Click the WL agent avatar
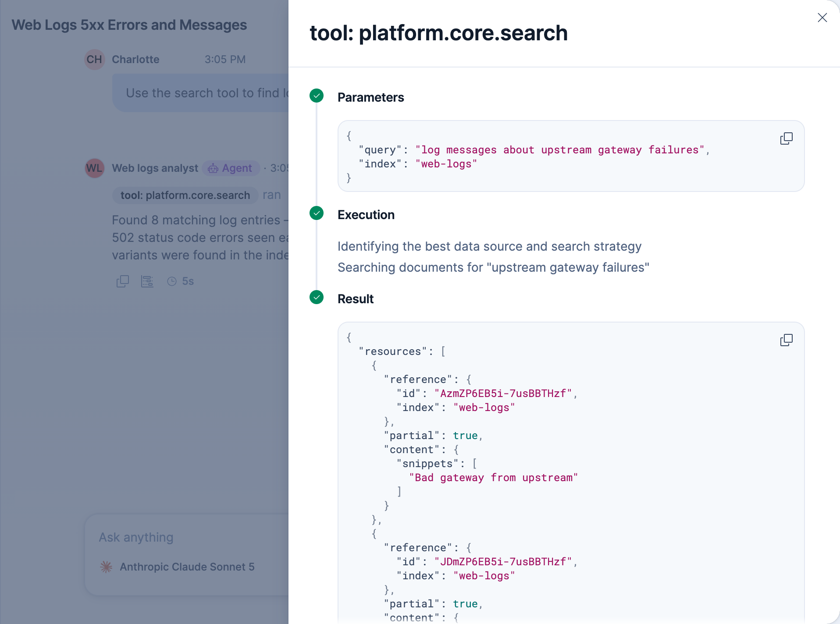 (x=94, y=168)
